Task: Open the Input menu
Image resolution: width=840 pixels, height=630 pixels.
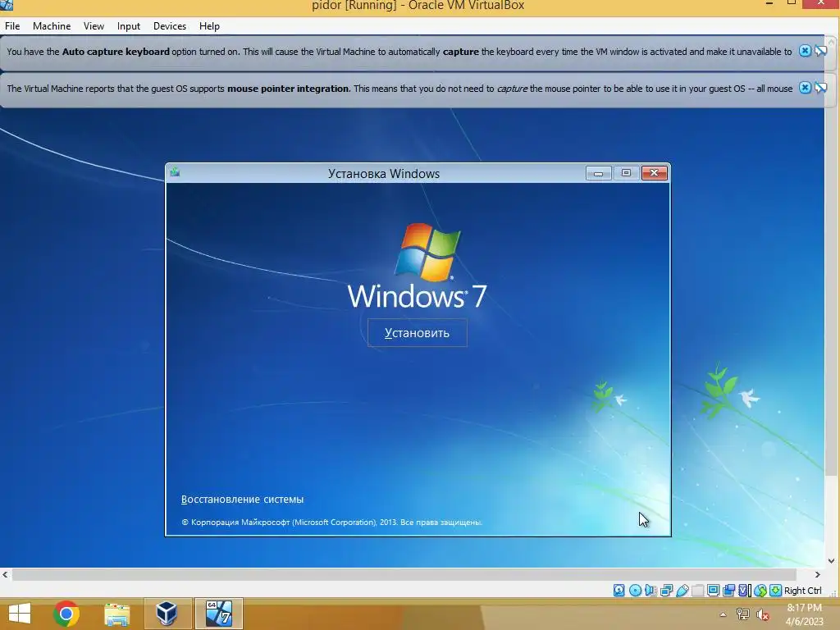Action: [x=129, y=26]
